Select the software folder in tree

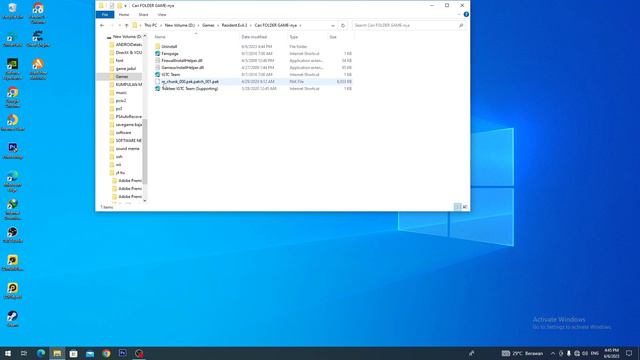pos(123,133)
